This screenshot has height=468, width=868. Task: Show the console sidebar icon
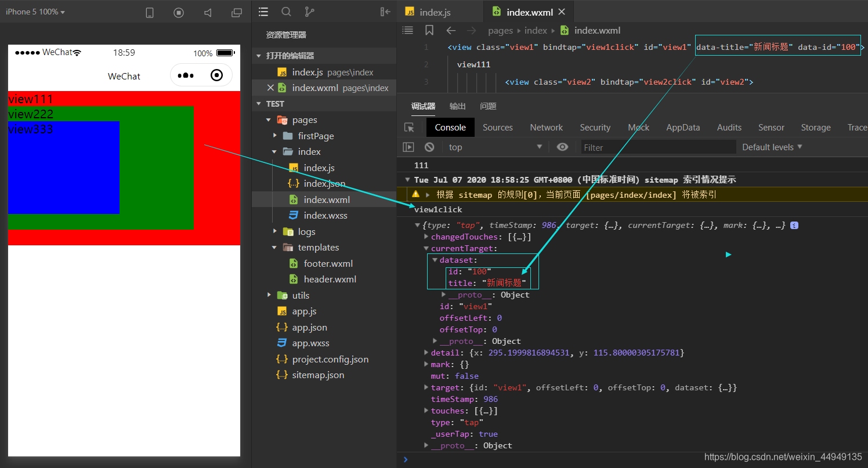pos(408,147)
